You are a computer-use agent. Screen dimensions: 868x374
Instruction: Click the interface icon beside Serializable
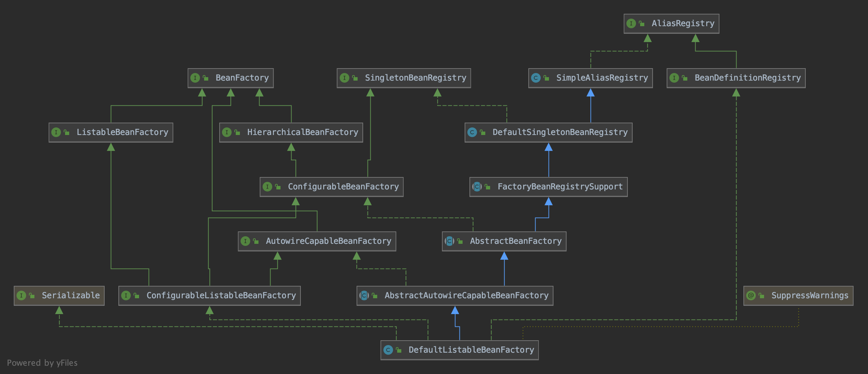(x=22, y=295)
